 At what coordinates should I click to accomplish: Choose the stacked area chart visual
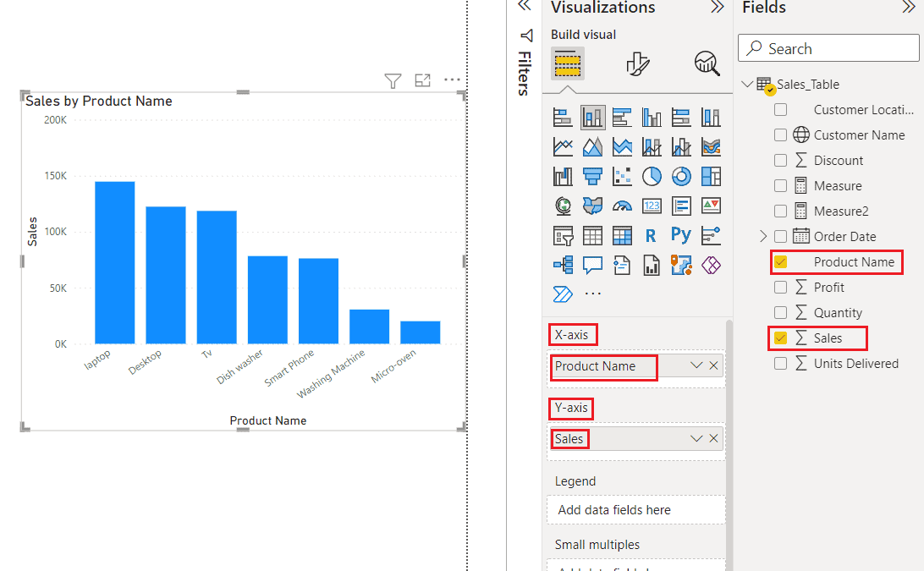tap(622, 146)
